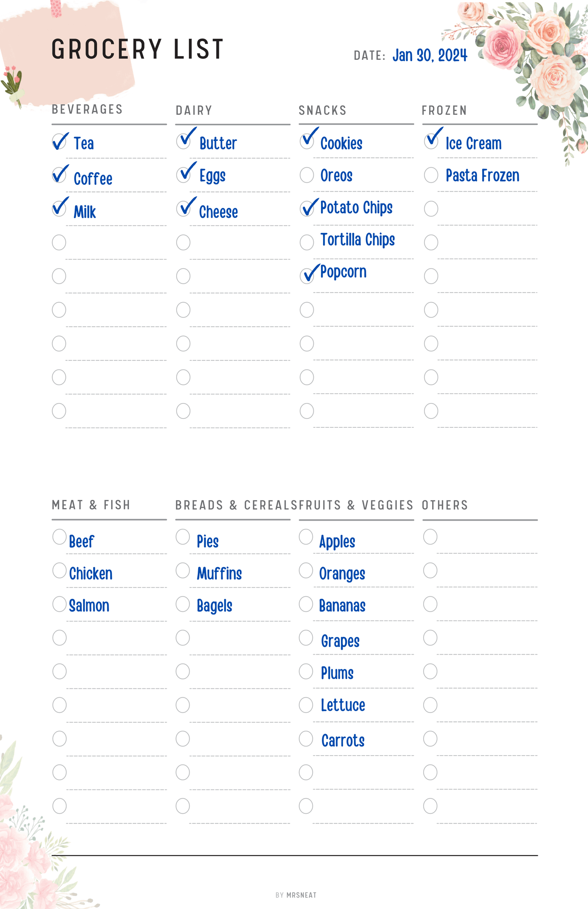Click the FROZEN section header
Viewport: 588px width, 909px height.
coord(444,110)
